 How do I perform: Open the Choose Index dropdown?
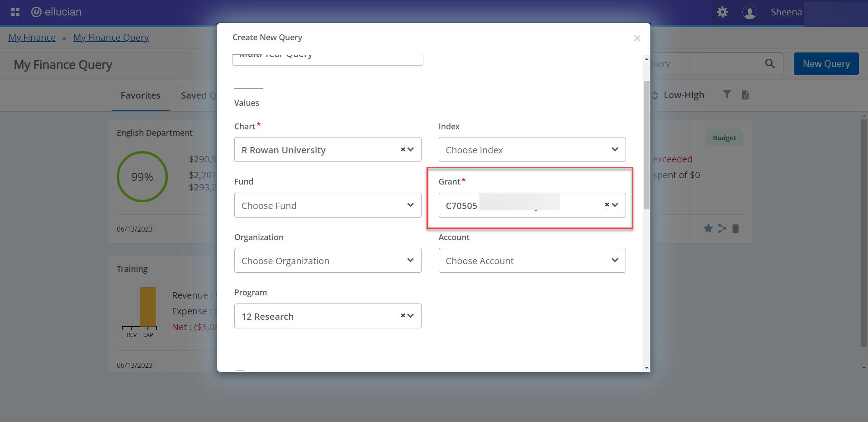coord(532,150)
